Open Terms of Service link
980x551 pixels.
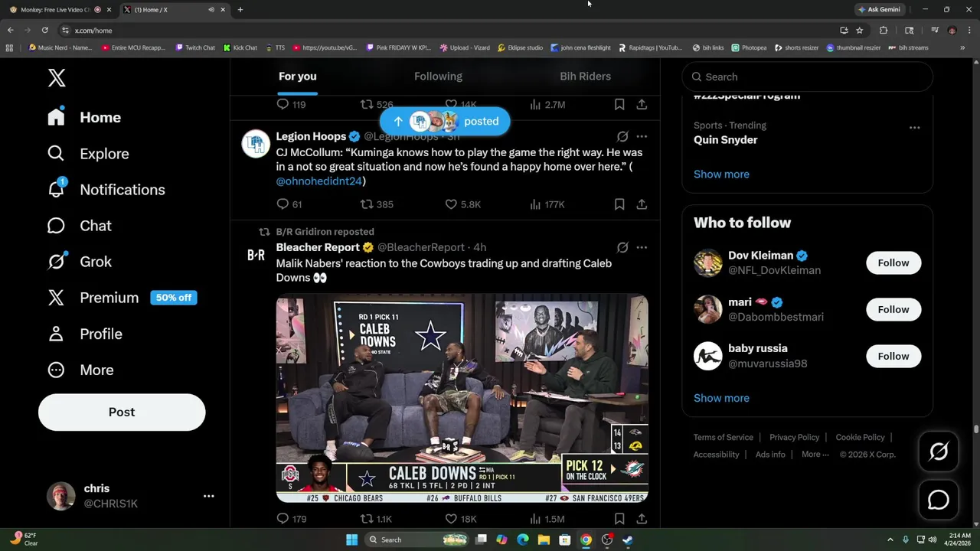[x=724, y=438]
